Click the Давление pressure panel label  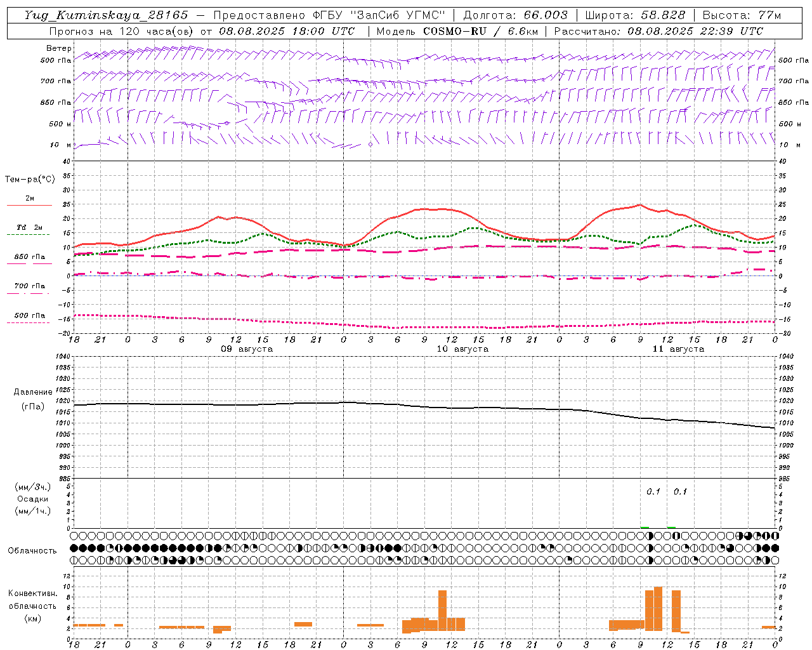click(x=33, y=392)
